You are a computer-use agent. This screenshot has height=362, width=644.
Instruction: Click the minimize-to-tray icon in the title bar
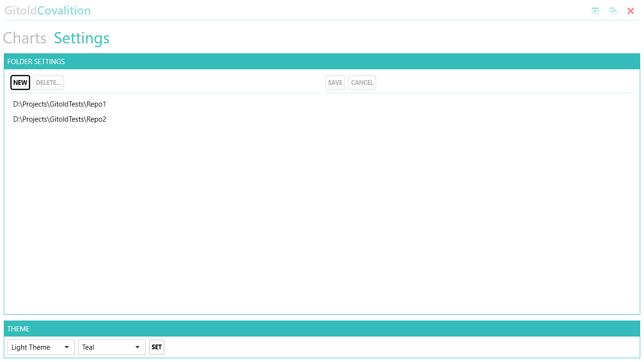595,10
